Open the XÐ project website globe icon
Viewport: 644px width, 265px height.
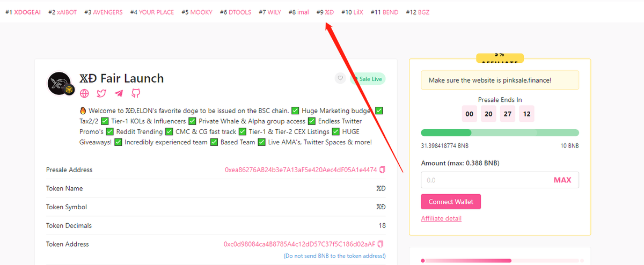pyautogui.click(x=84, y=93)
